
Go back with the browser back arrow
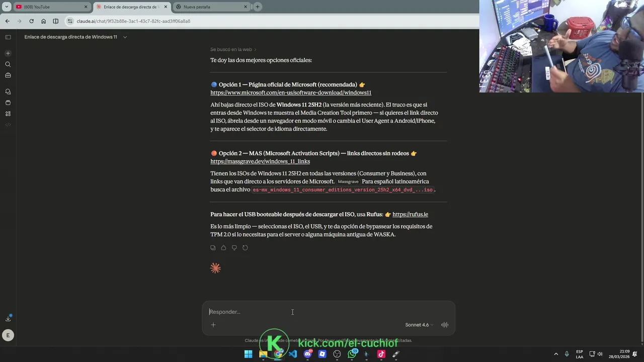point(7,21)
